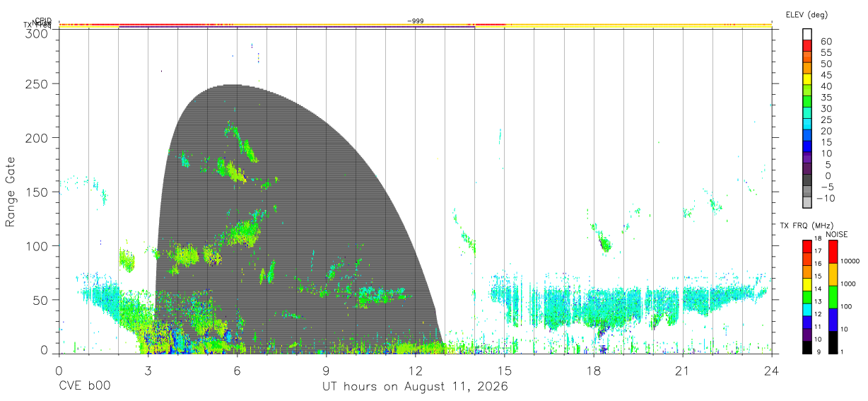Click the "NOISE" legend title
The height and width of the screenshot is (401, 868).
(837, 234)
